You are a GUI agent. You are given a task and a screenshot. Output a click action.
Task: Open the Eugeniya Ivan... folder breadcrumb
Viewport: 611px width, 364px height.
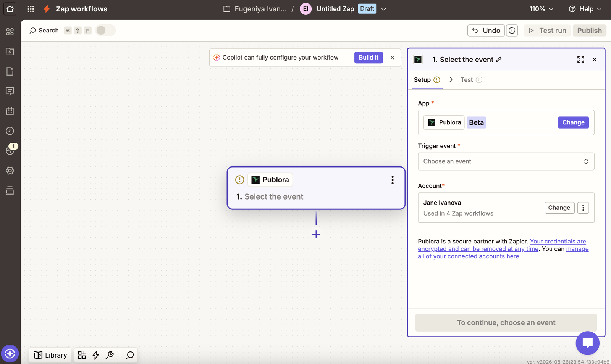point(255,9)
